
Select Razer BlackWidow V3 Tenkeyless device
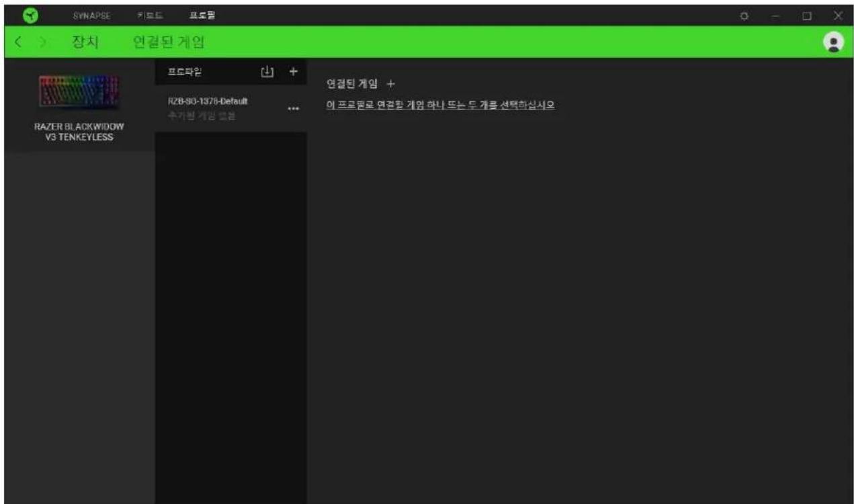[80, 105]
